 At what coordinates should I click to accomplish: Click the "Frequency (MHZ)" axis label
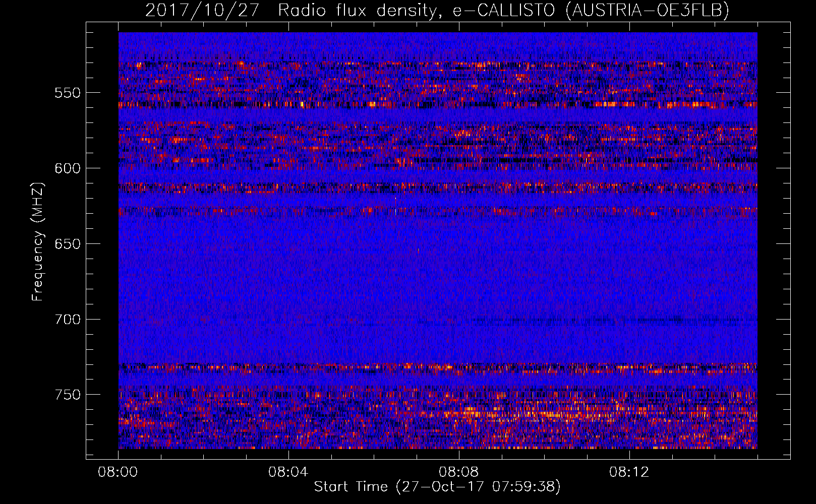38,242
